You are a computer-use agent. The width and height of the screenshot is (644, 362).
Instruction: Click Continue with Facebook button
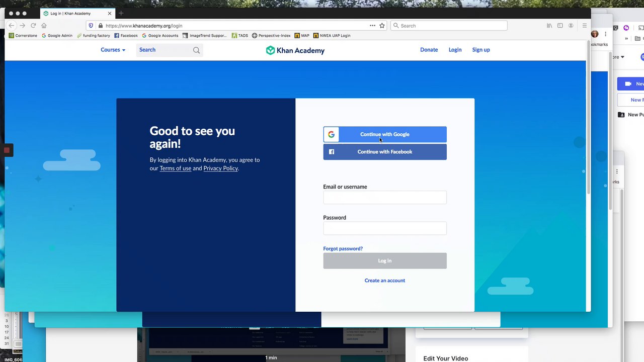coord(385,152)
